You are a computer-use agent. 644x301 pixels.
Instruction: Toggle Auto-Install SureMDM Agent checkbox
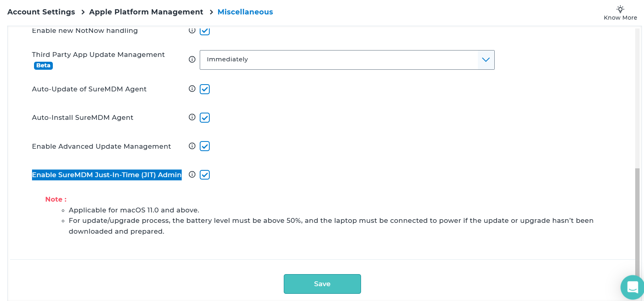[x=205, y=117]
